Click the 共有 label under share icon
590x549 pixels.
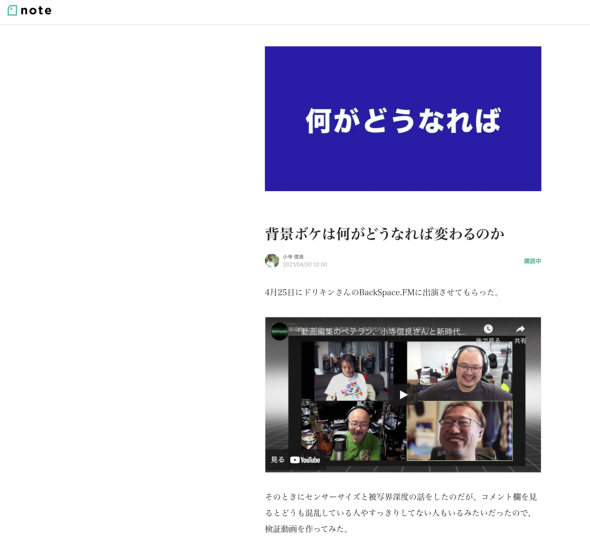(x=520, y=341)
